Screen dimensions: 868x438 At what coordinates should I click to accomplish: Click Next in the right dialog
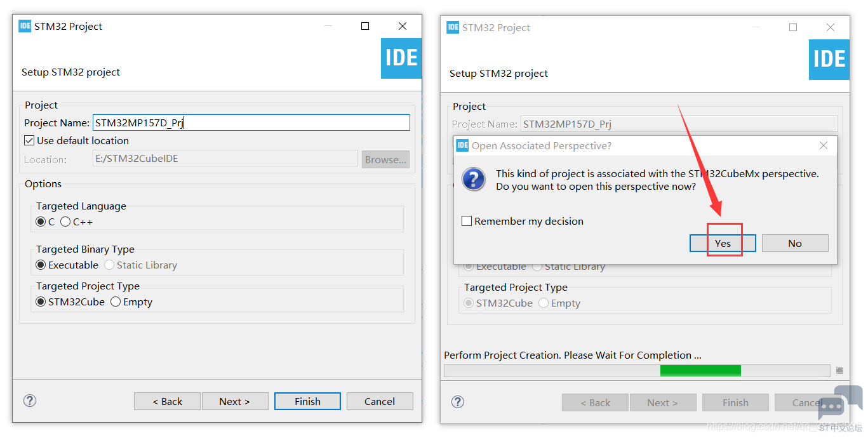tap(662, 402)
